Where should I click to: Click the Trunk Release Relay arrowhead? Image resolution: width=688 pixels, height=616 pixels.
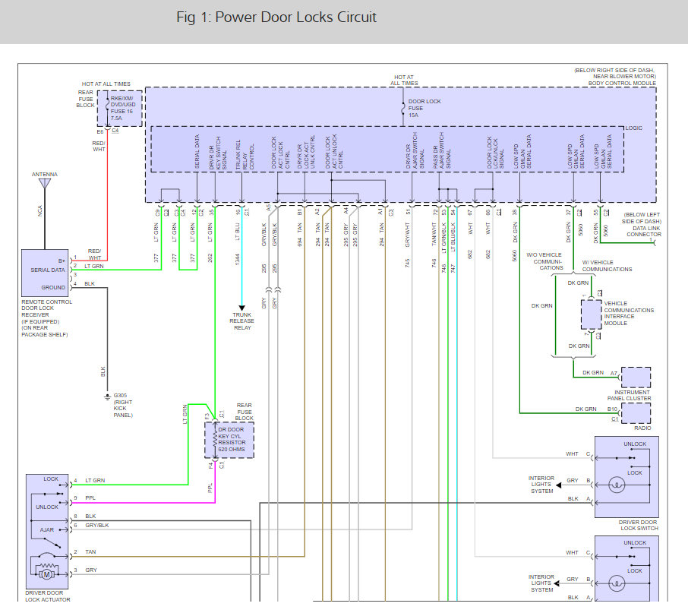(x=241, y=307)
